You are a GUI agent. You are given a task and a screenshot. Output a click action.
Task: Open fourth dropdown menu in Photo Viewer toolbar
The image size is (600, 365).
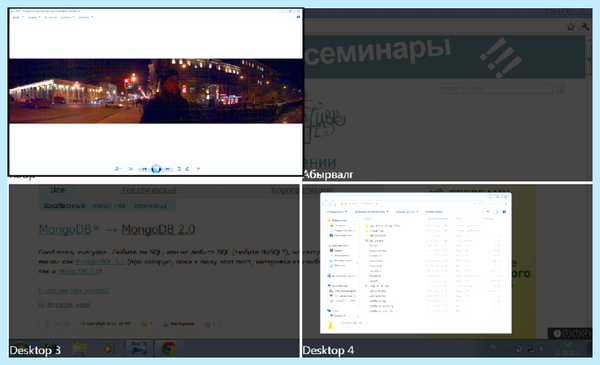pos(67,17)
